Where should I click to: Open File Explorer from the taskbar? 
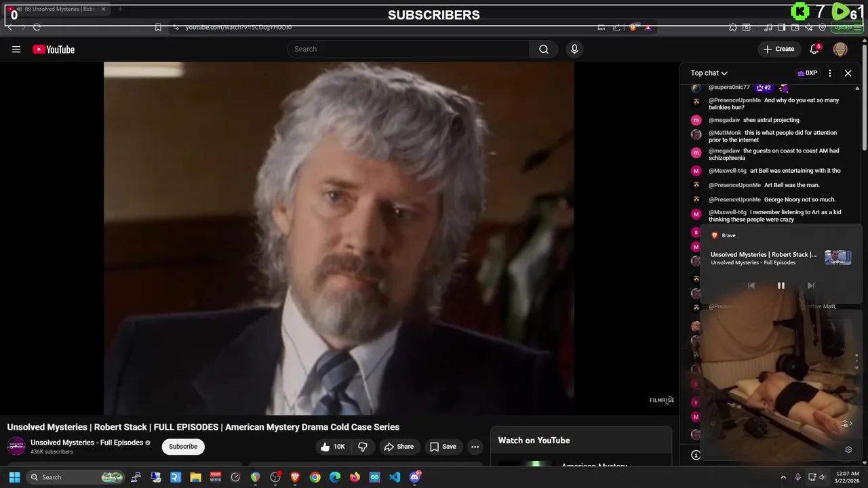[x=195, y=477]
